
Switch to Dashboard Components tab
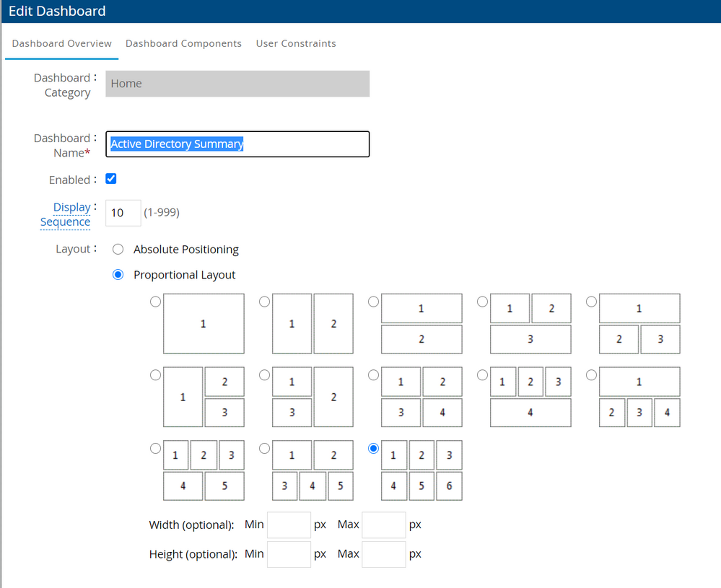[183, 43]
